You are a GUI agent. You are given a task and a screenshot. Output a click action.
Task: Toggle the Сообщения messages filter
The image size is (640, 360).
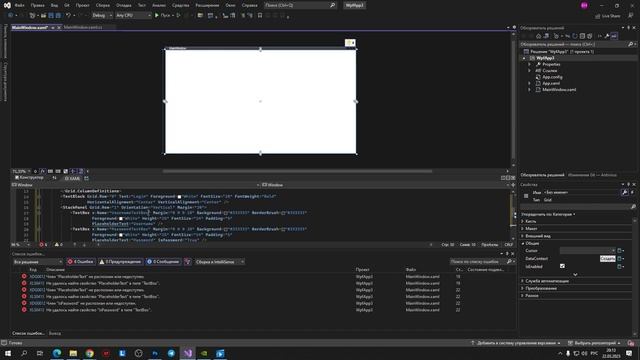(x=163, y=262)
